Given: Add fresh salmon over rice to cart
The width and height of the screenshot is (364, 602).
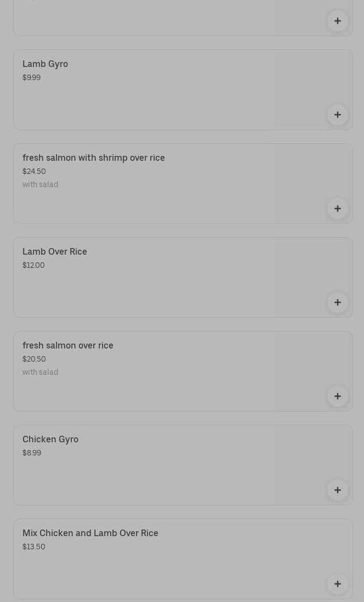Looking at the screenshot, I should coord(338,396).
